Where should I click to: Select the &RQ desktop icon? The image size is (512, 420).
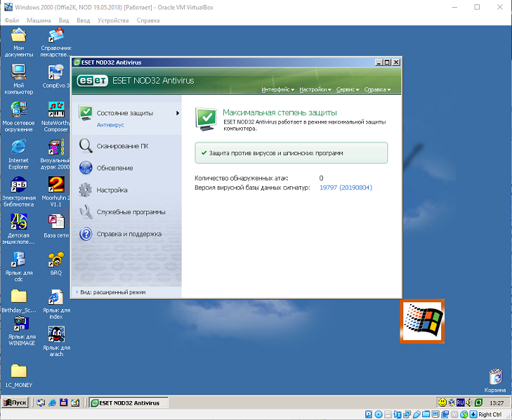56,264
